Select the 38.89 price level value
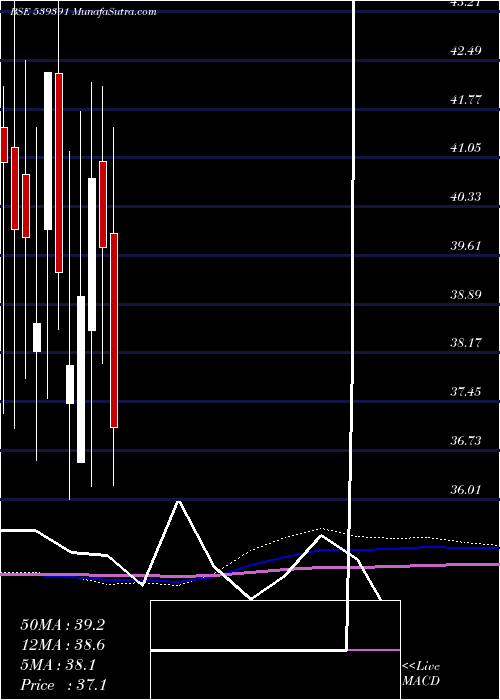The image size is (500, 700). click(x=466, y=295)
